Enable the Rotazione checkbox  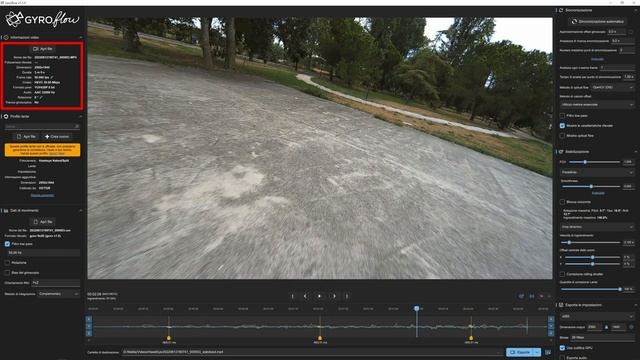tap(7, 262)
